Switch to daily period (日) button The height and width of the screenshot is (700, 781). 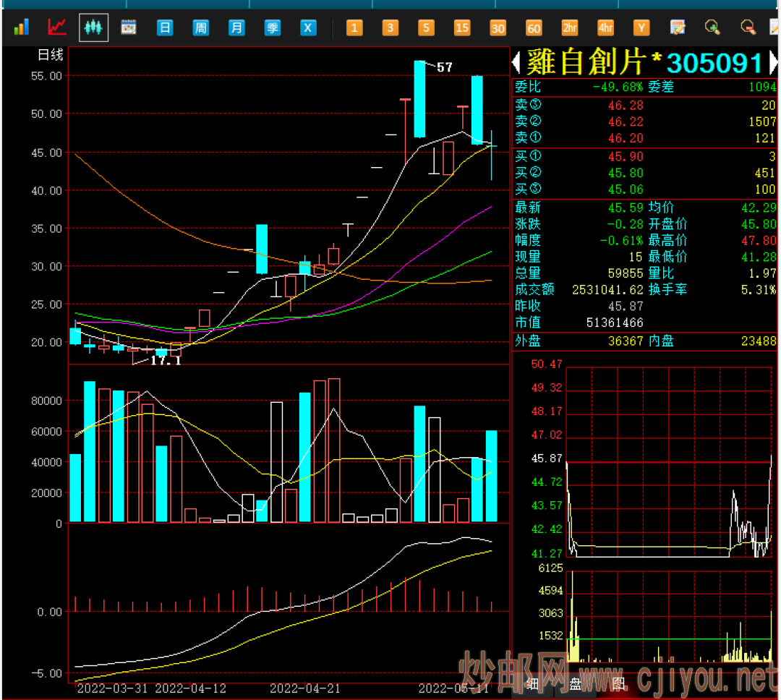(x=165, y=27)
